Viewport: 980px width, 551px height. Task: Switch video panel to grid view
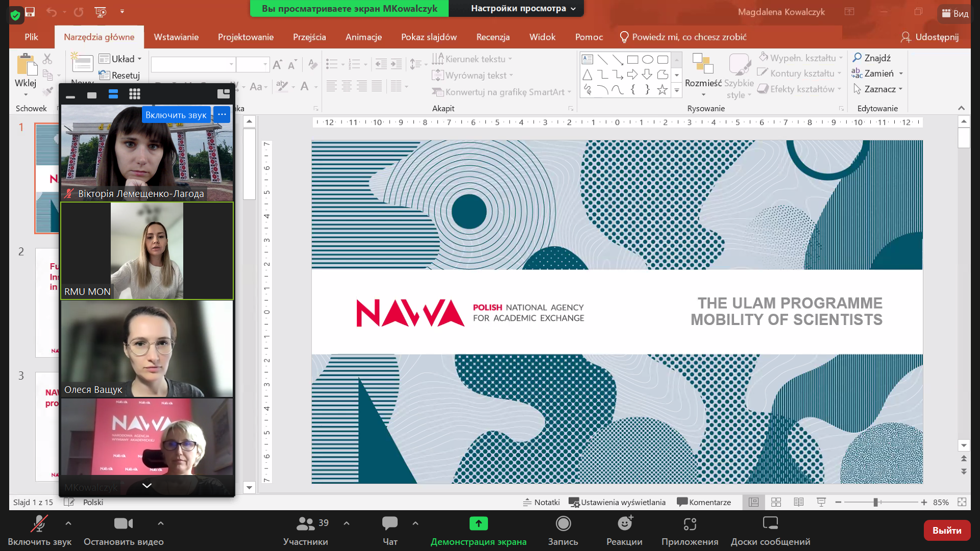pos(135,94)
